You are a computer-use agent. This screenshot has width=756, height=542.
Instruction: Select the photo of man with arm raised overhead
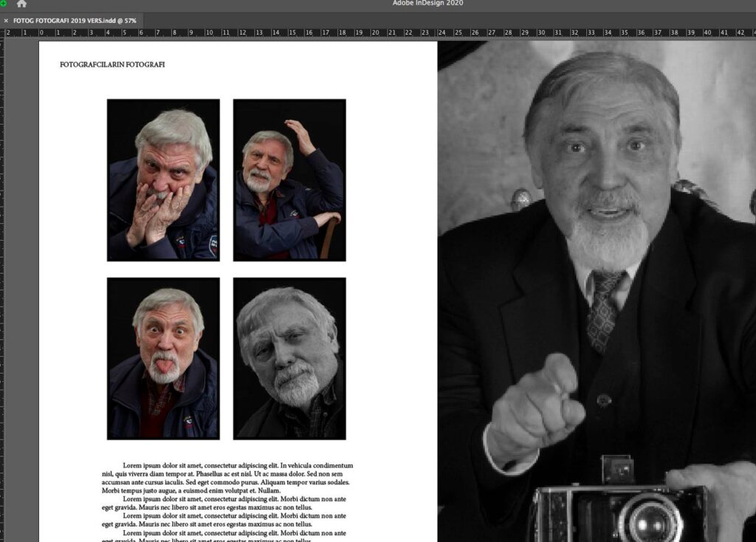pyautogui.click(x=289, y=180)
